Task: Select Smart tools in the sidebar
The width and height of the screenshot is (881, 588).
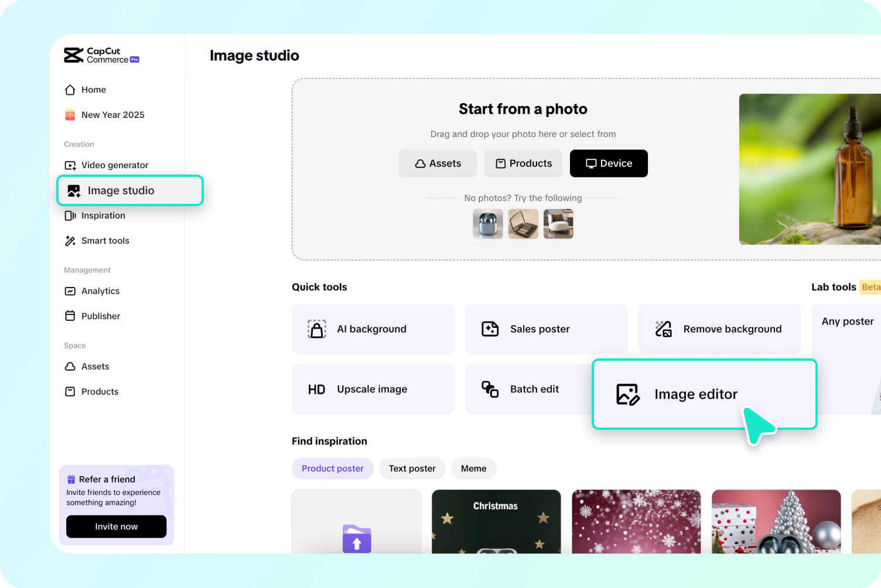Action: 105,241
